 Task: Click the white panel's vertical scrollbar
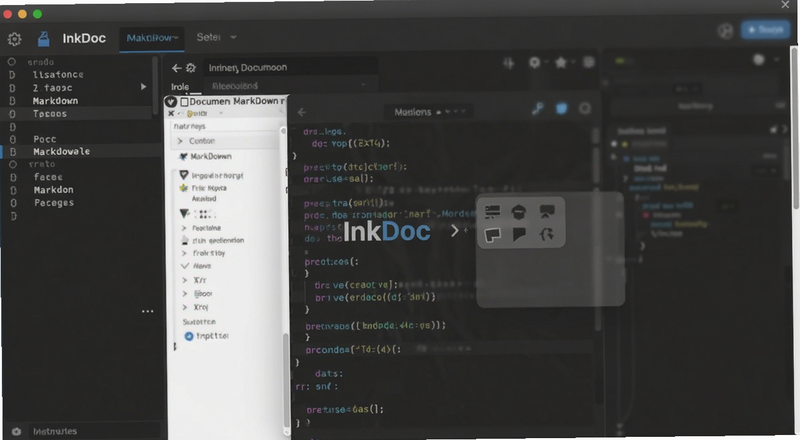pos(286,380)
